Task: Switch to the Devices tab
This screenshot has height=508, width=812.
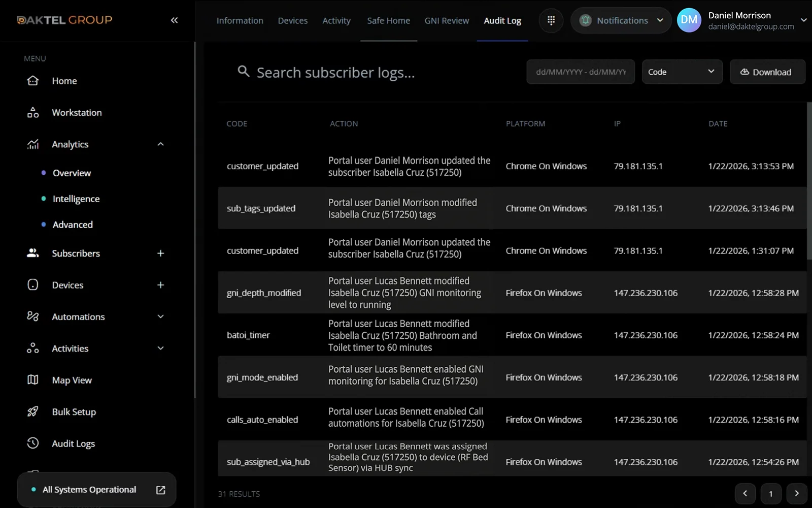Action: coord(293,21)
